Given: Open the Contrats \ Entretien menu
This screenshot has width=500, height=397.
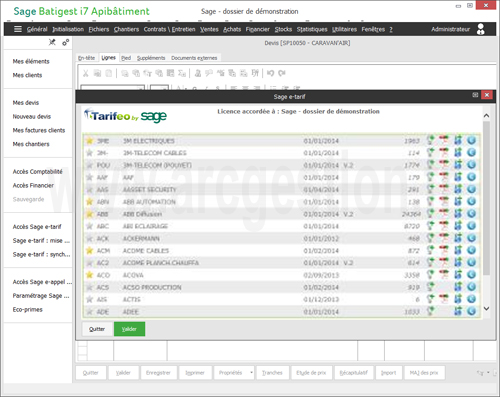Looking at the screenshot, I should (169, 29).
